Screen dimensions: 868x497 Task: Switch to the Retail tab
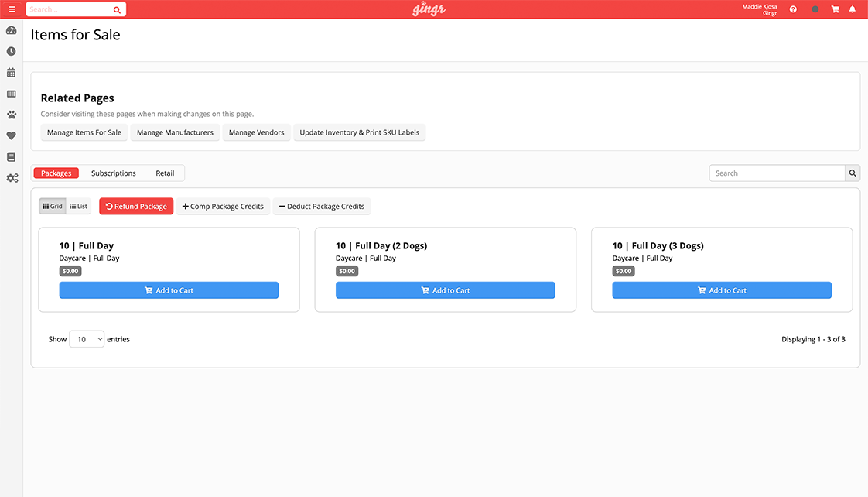[x=165, y=173]
